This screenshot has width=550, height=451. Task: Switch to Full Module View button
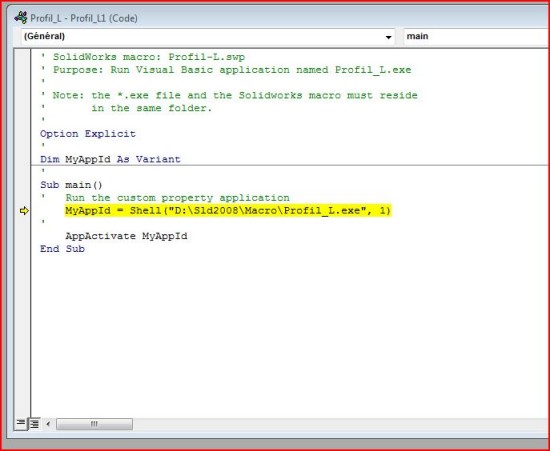pyautogui.click(x=34, y=424)
